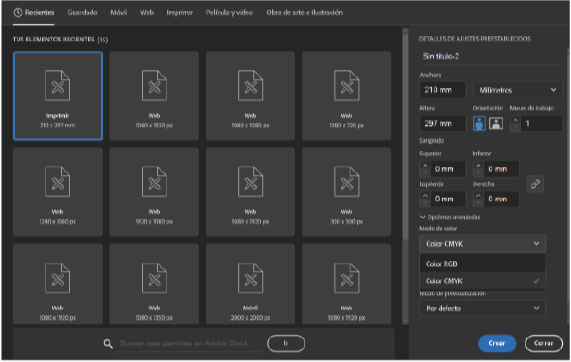This screenshot has height=362, width=571.
Task: Choose portrait orientation icon
Action: 479,123
